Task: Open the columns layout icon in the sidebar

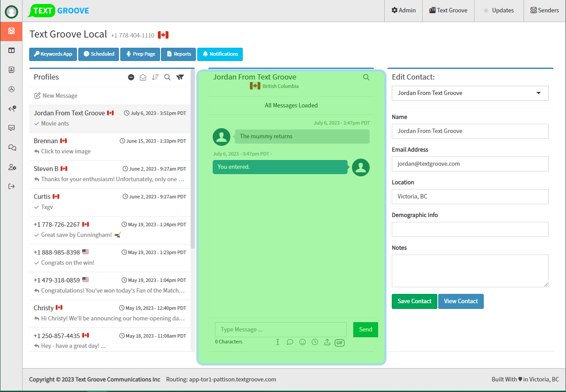Action: tap(11, 50)
